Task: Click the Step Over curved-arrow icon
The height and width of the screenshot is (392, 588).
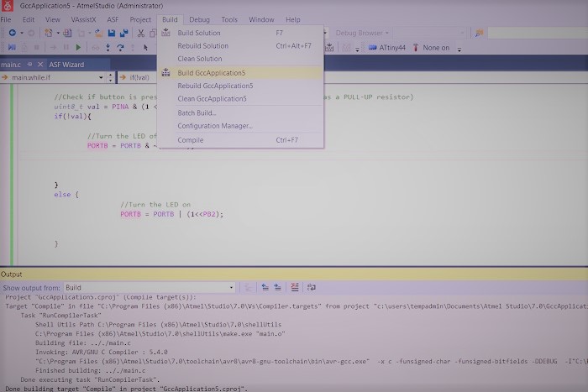Action: pos(120,48)
